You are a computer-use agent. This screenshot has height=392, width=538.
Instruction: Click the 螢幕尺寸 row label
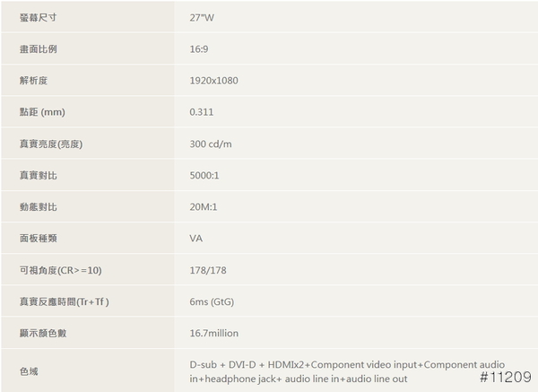[x=37, y=17]
